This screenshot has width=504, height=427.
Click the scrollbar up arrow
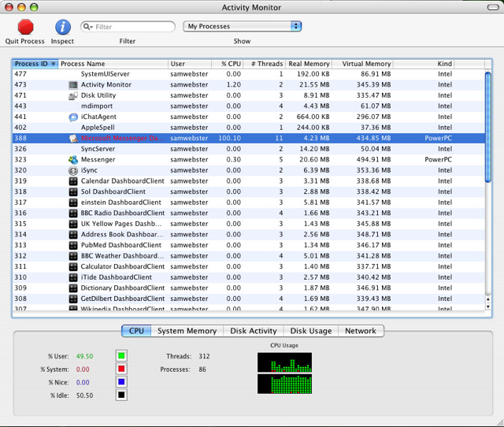[488, 299]
